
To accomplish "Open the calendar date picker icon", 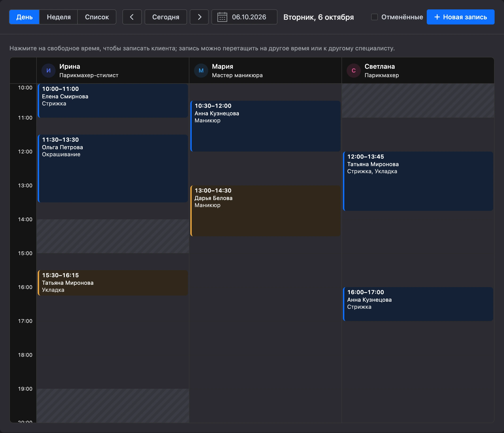I will 222,17.
